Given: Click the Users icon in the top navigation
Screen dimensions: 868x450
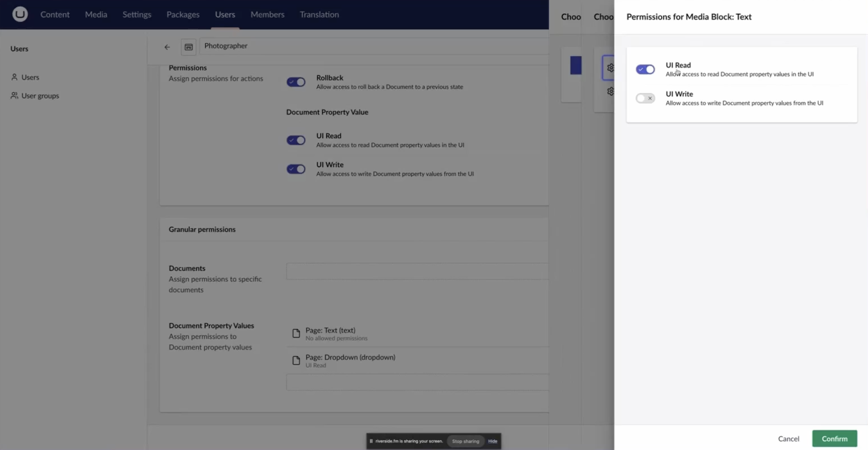Looking at the screenshot, I should click(x=225, y=14).
